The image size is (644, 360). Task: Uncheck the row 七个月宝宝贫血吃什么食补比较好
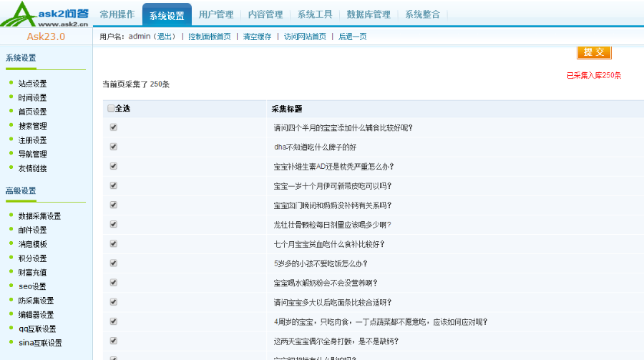[114, 244]
